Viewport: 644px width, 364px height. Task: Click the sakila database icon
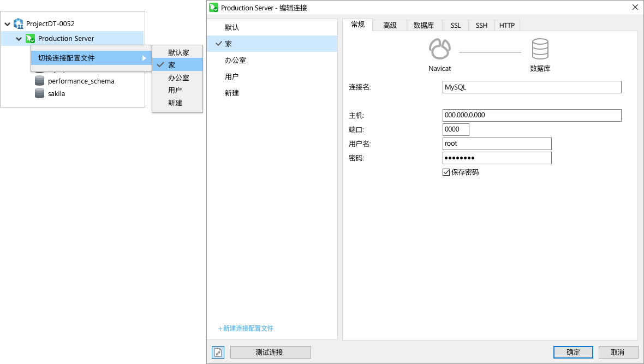(x=39, y=93)
